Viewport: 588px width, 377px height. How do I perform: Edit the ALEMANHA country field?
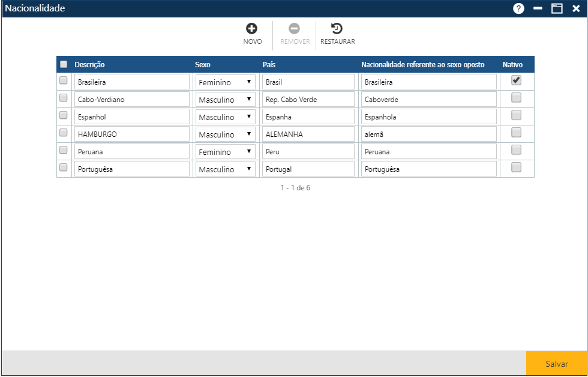point(308,134)
